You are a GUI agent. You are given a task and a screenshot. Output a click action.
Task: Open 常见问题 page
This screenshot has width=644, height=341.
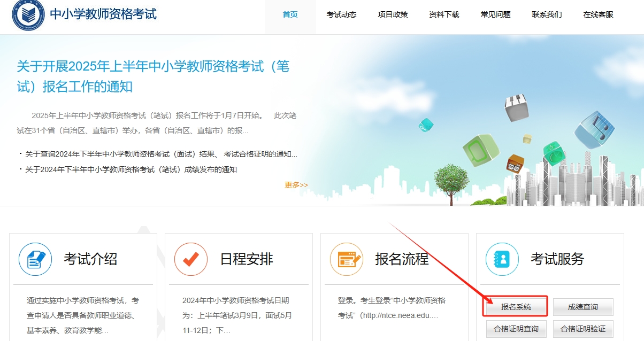coord(495,15)
